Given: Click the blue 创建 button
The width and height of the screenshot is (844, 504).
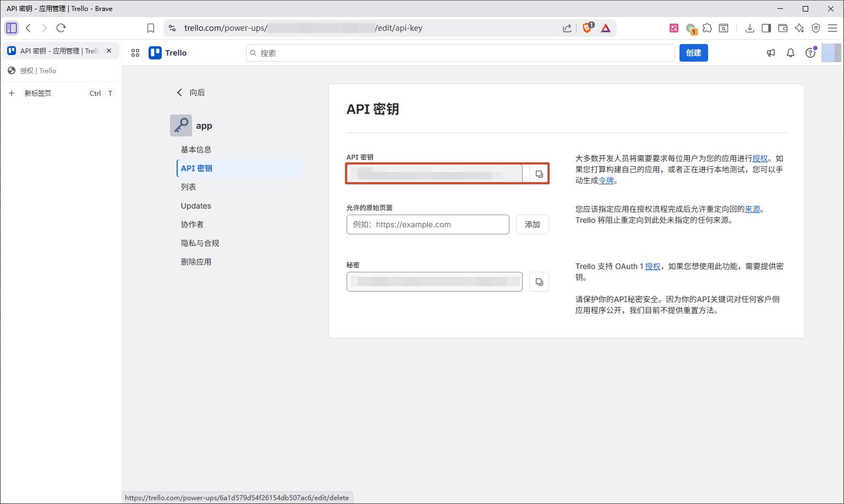Looking at the screenshot, I should 693,53.
